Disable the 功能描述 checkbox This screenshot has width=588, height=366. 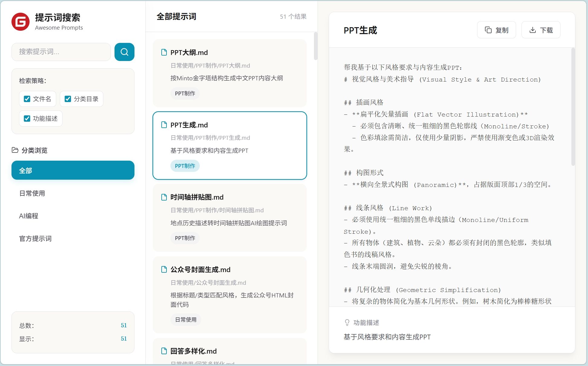tap(27, 118)
